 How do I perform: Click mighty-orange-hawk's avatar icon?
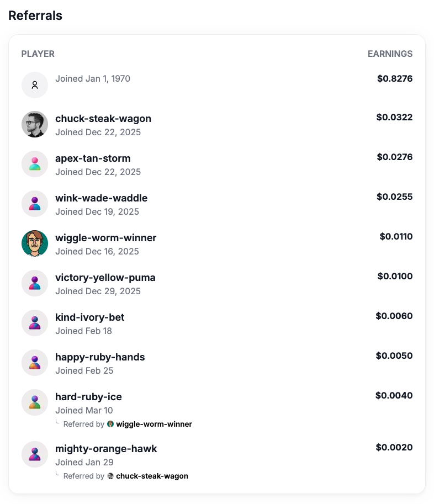click(35, 454)
